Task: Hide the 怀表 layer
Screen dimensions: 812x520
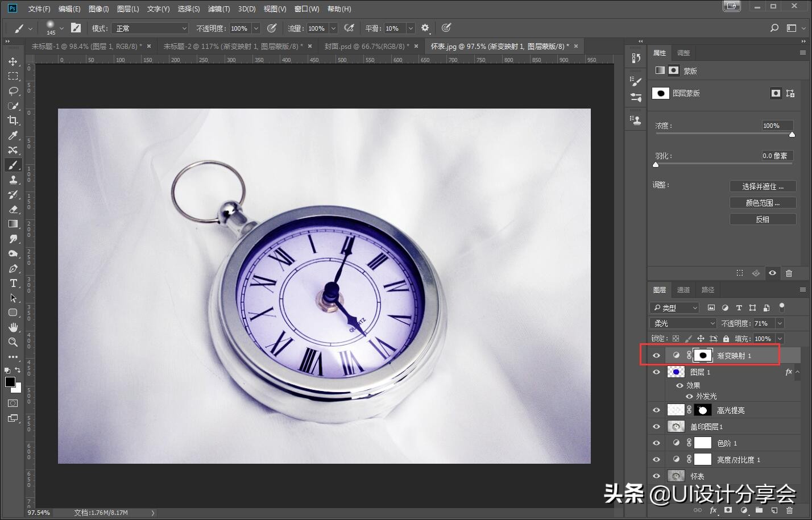Action: point(656,476)
